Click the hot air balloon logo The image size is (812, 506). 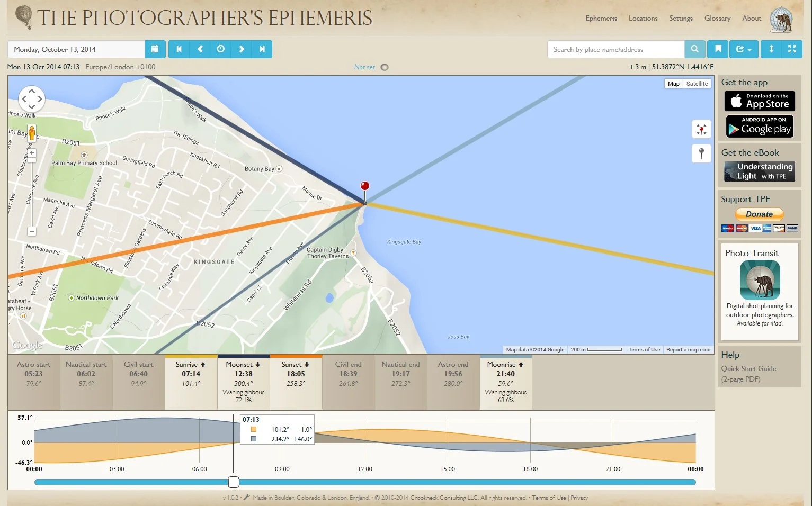point(24,17)
